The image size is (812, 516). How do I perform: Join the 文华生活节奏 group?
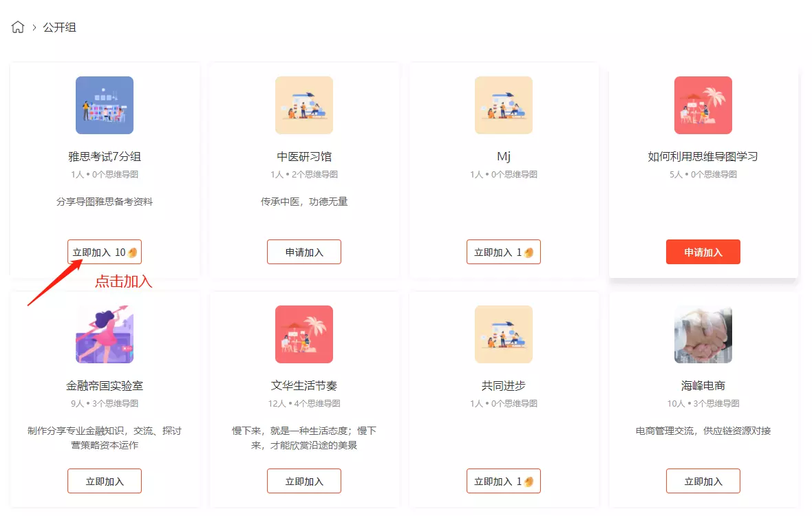(304, 481)
